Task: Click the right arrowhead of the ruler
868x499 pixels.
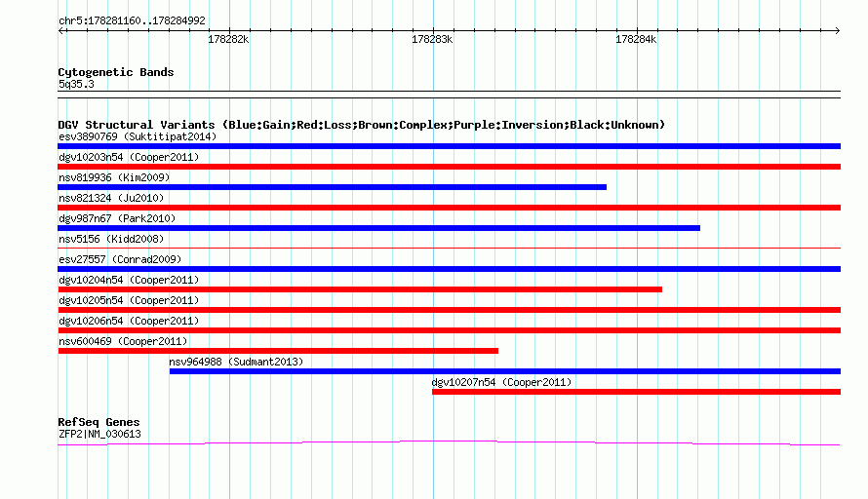Action: point(838,31)
